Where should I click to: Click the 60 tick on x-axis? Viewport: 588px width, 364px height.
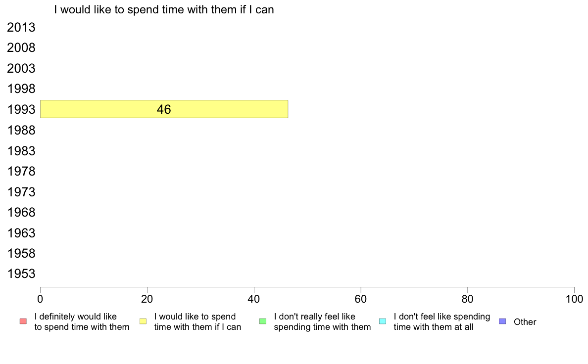(361, 299)
